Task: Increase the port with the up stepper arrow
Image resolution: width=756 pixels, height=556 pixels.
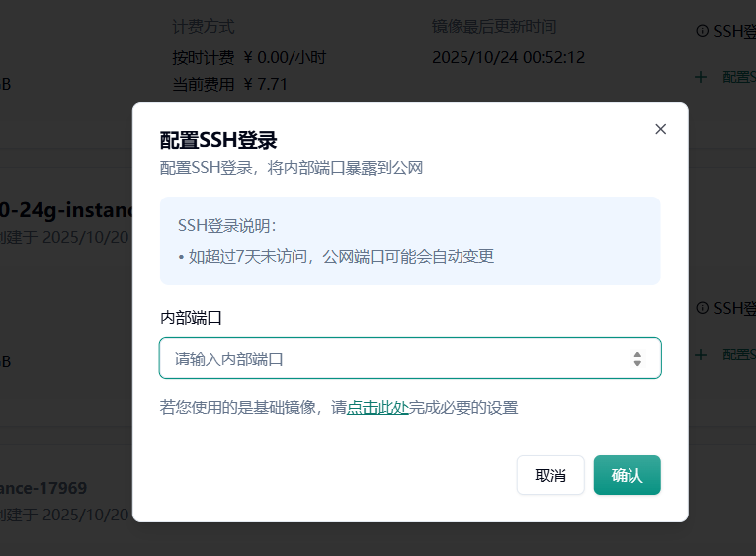Action: pos(637,354)
